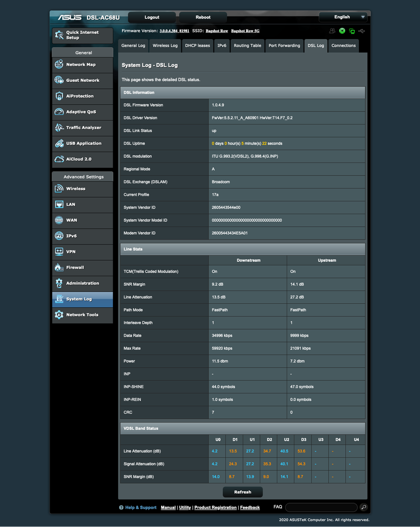Open Firewall from the sidebar
The image size is (420, 527).
83,267
